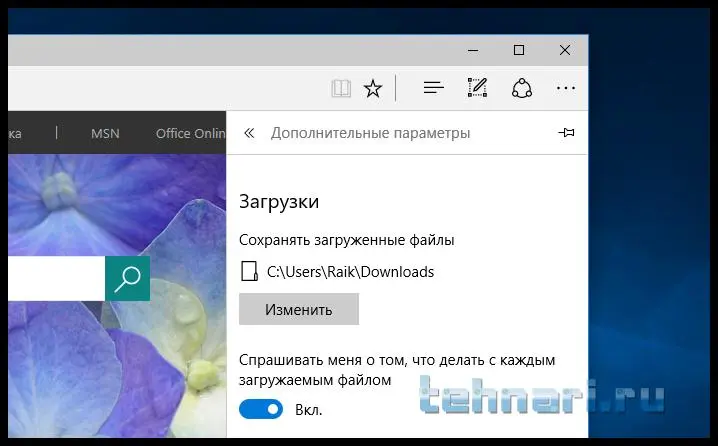Click the Вкл. toggle state label
718x446 pixels.
tap(309, 410)
